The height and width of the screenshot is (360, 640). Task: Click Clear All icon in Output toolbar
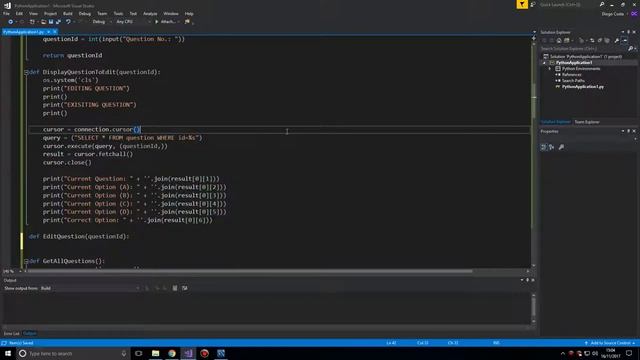[x=175, y=288]
